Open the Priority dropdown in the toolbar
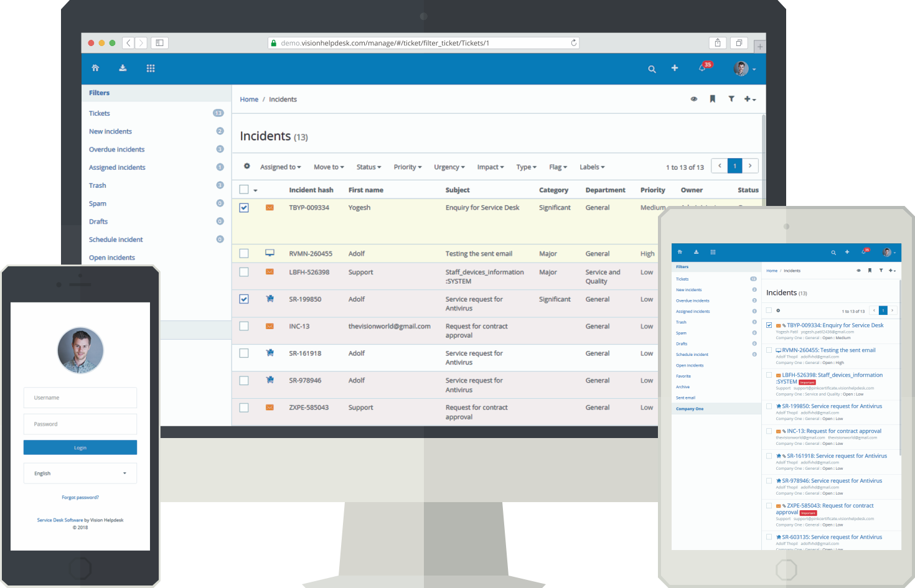 [x=407, y=167]
